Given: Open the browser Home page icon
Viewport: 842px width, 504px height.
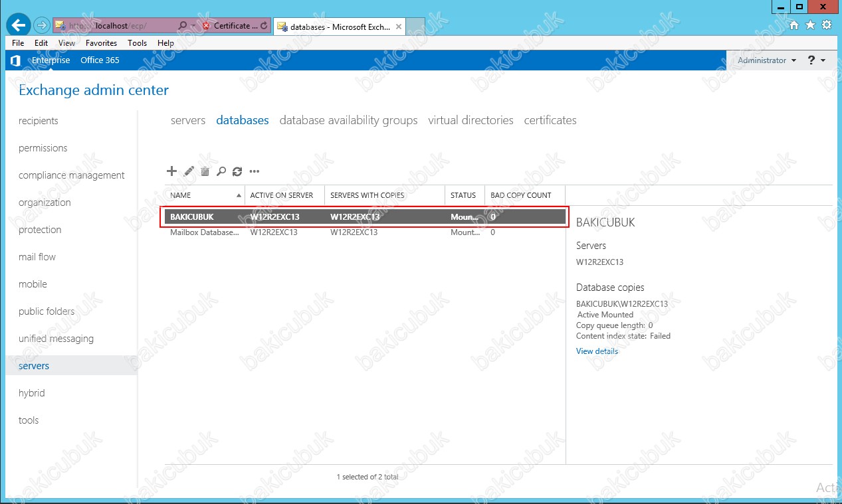Looking at the screenshot, I should pos(794,25).
